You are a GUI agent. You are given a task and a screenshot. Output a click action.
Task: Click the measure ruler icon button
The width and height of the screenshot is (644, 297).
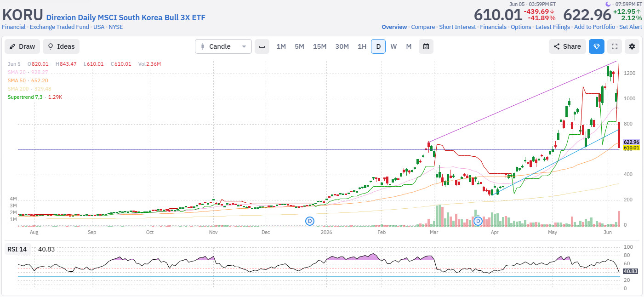click(262, 46)
